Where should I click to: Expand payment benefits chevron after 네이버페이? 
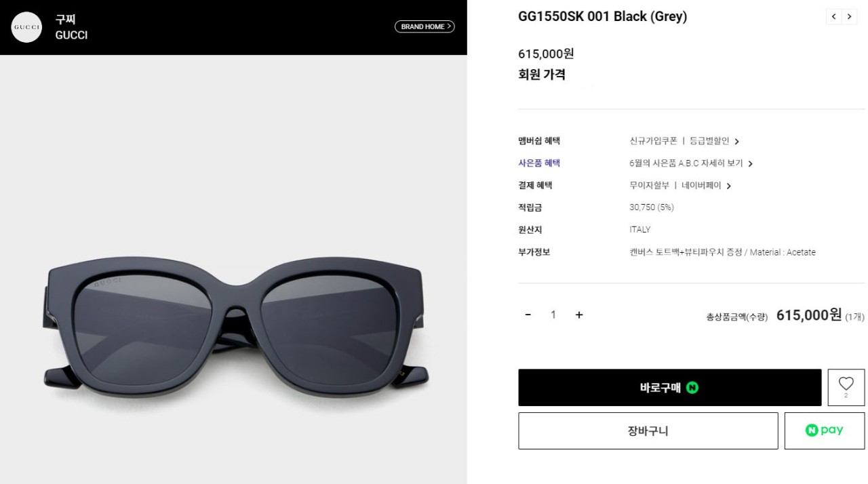(x=729, y=186)
